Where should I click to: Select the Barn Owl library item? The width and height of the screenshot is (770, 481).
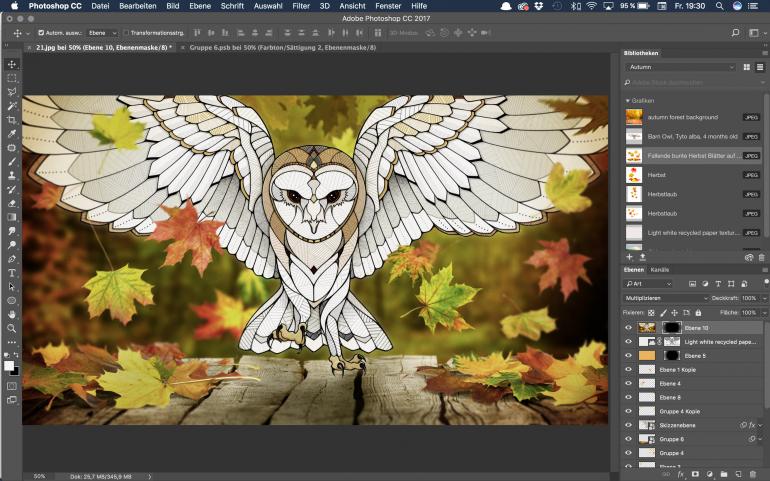point(693,137)
